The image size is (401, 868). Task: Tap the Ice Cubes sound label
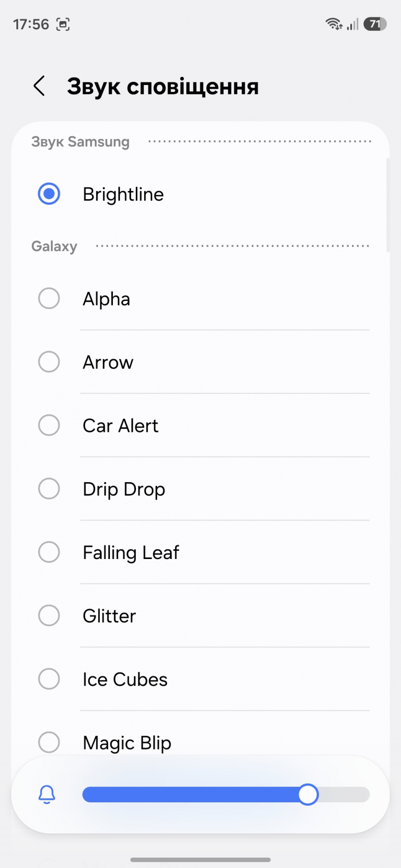tap(125, 679)
